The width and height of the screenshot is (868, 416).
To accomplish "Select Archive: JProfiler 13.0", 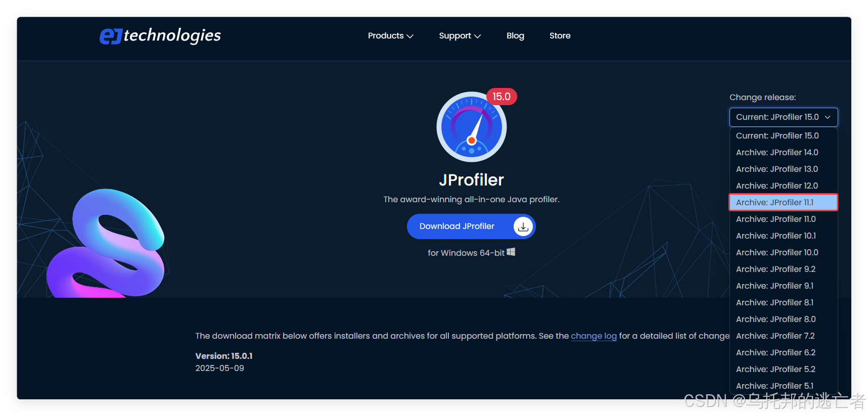I will tap(784, 169).
